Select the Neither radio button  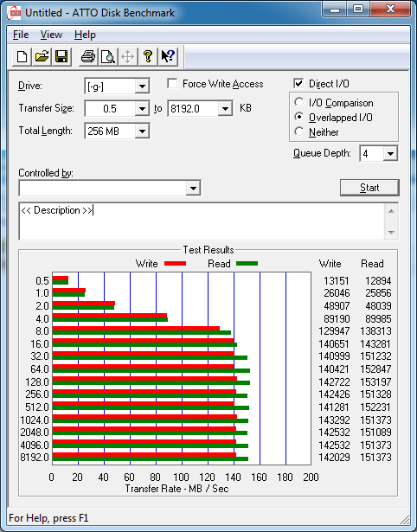(x=299, y=131)
